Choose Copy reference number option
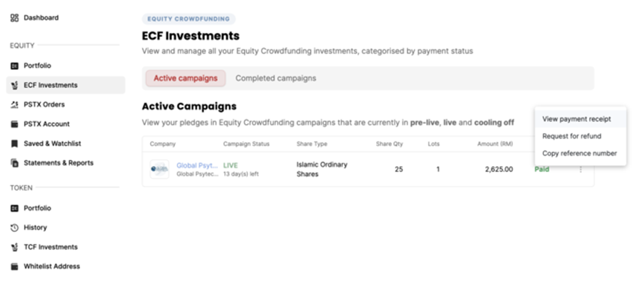 point(580,154)
